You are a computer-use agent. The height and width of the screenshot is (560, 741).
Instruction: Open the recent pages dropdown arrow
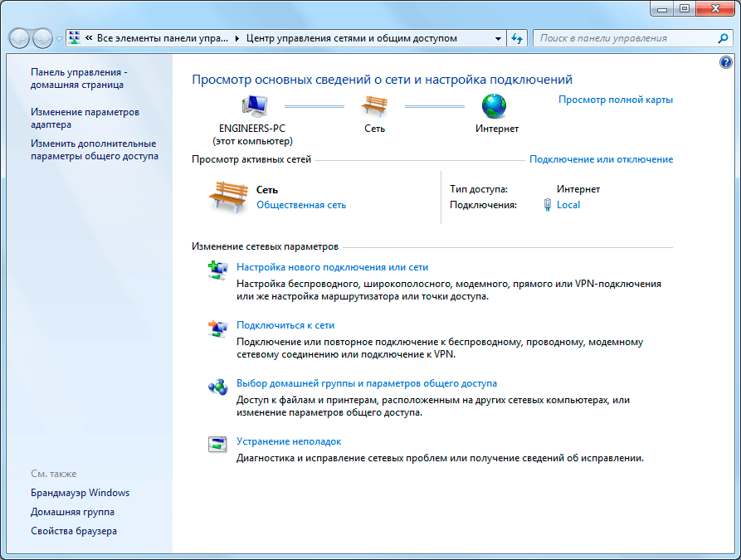point(58,38)
